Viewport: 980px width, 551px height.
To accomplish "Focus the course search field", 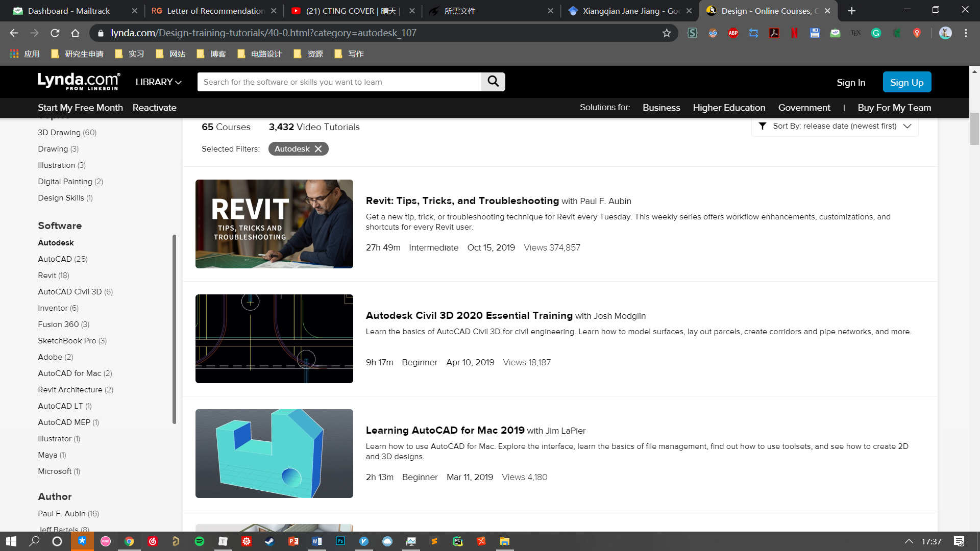I will click(x=339, y=82).
